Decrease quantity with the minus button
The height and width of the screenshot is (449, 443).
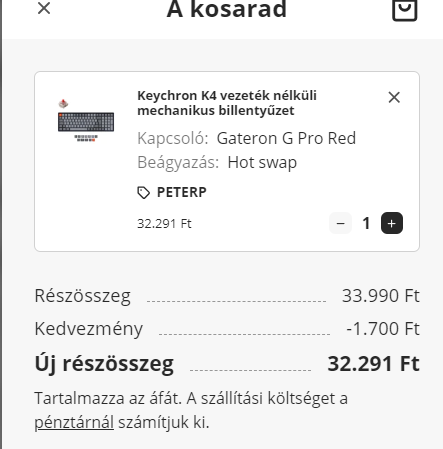pyautogui.click(x=340, y=223)
